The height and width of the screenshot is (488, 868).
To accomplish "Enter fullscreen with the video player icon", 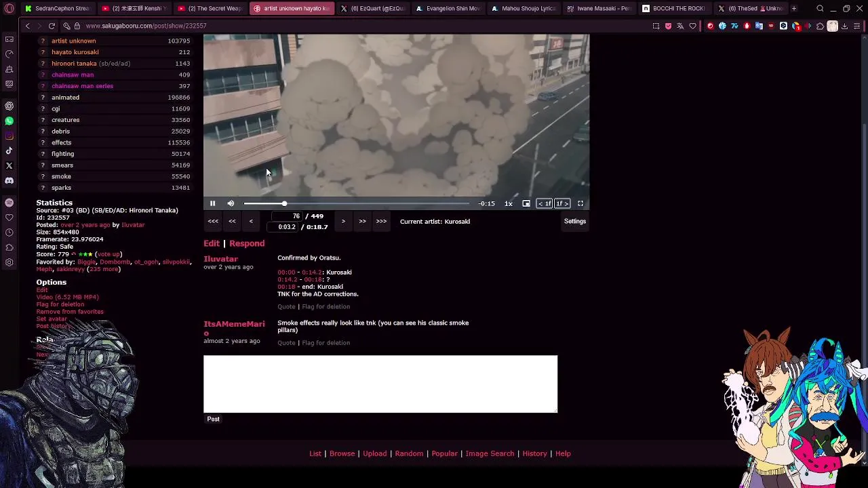I will coord(580,203).
